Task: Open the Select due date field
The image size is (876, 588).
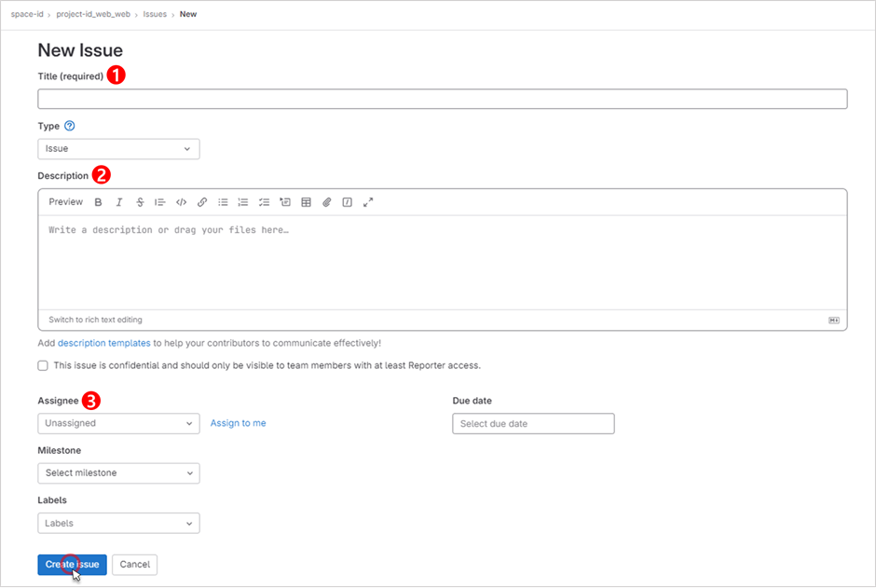Action: (x=534, y=423)
